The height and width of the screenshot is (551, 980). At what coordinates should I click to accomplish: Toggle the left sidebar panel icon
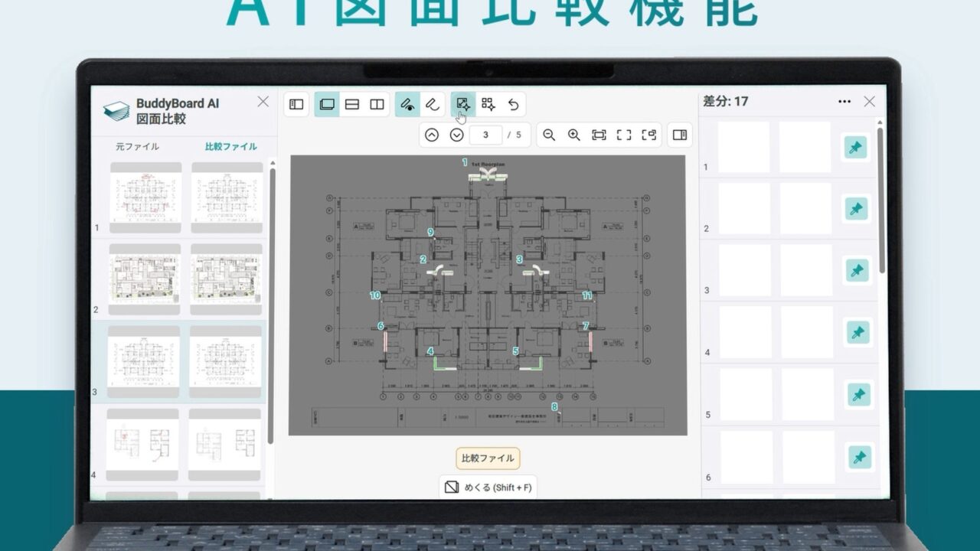[x=296, y=104]
